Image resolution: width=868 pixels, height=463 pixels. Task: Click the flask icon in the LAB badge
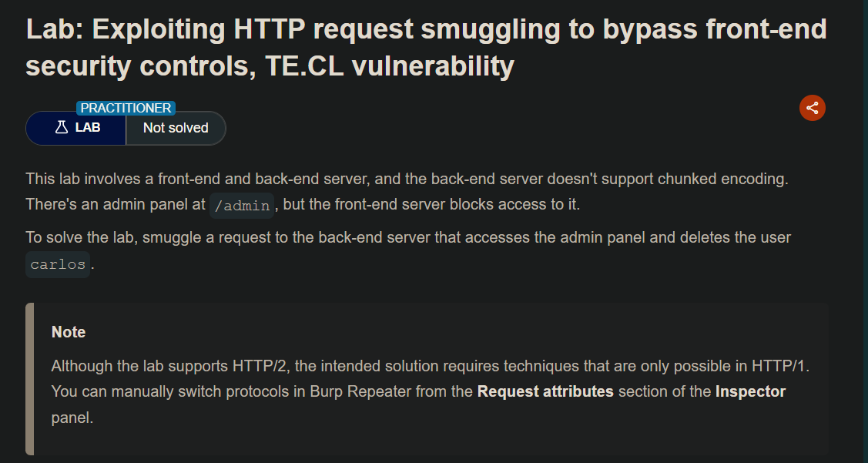click(x=62, y=128)
